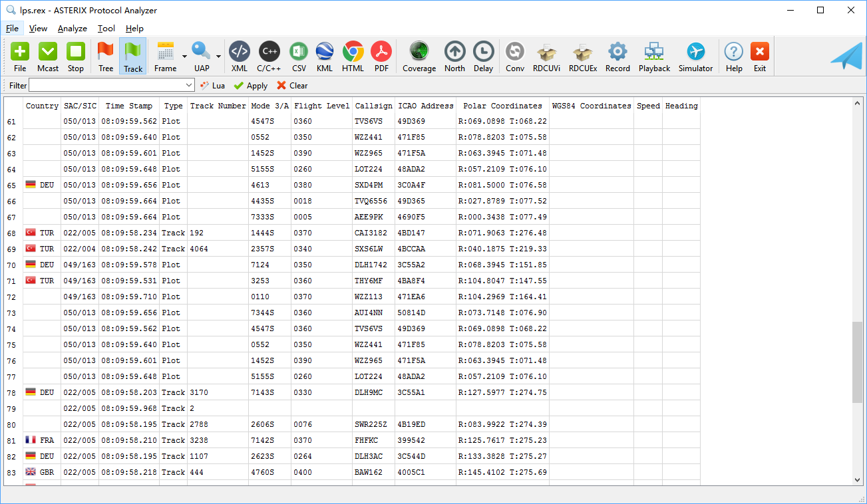
Task: Open the Tool menu
Action: tap(106, 29)
